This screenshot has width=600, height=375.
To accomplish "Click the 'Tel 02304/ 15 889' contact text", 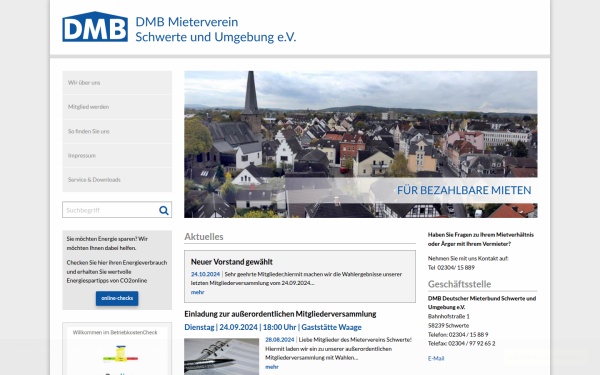I will click(451, 267).
